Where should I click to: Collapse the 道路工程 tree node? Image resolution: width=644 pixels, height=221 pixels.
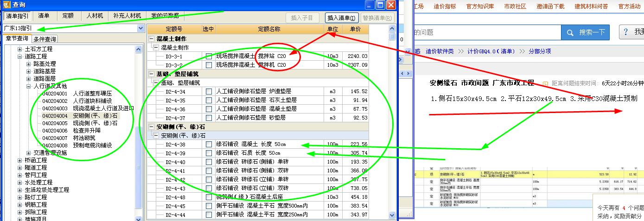(x=20, y=57)
